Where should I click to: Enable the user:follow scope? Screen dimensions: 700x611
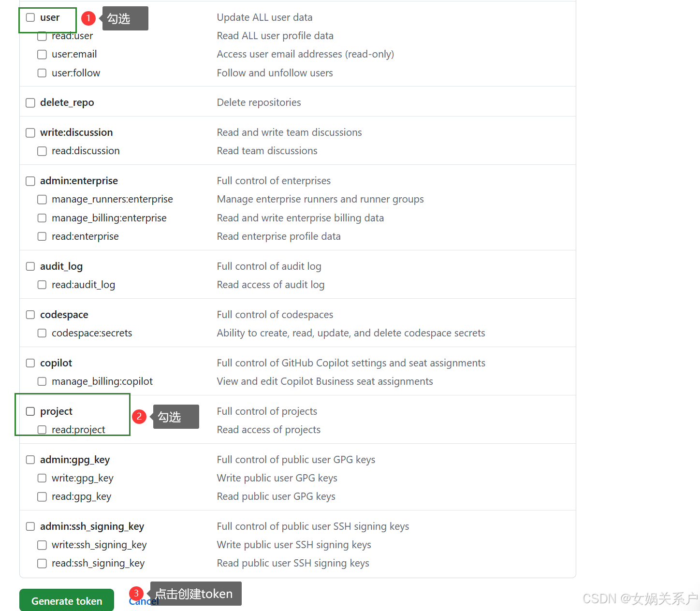[x=42, y=73]
